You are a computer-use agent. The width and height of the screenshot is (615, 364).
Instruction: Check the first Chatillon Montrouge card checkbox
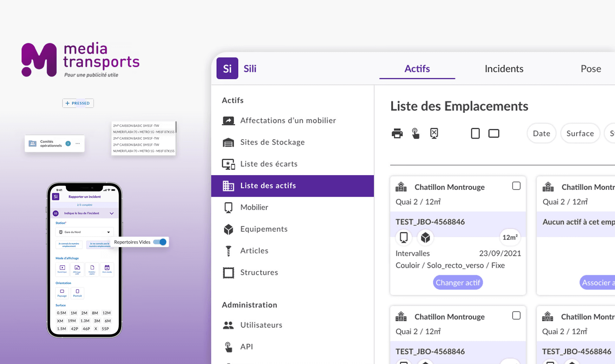pos(516,186)
